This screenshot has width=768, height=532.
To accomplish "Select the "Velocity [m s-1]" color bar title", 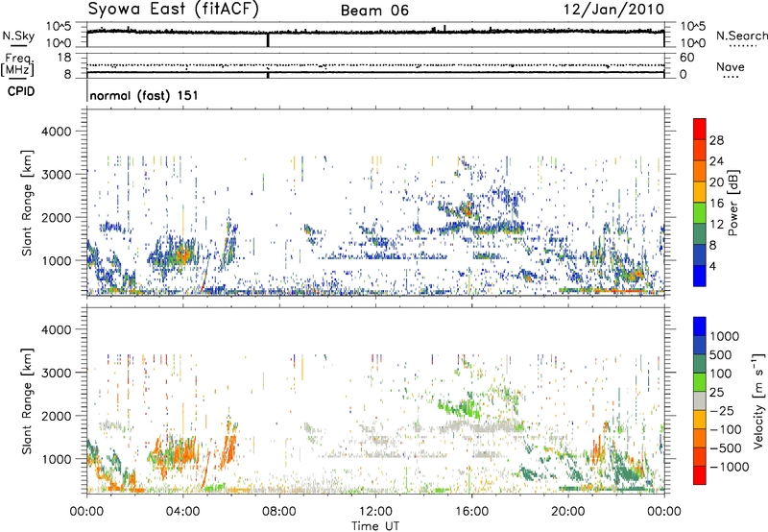I will pos(758,400).
